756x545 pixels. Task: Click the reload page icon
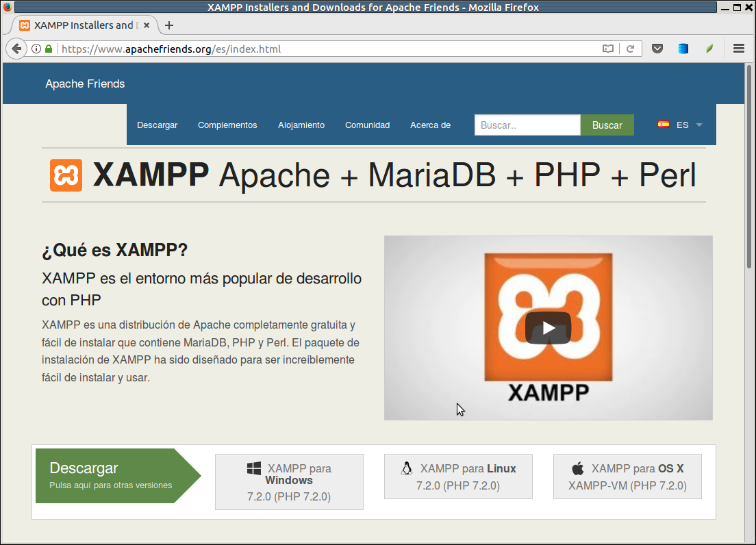point(630,49)
